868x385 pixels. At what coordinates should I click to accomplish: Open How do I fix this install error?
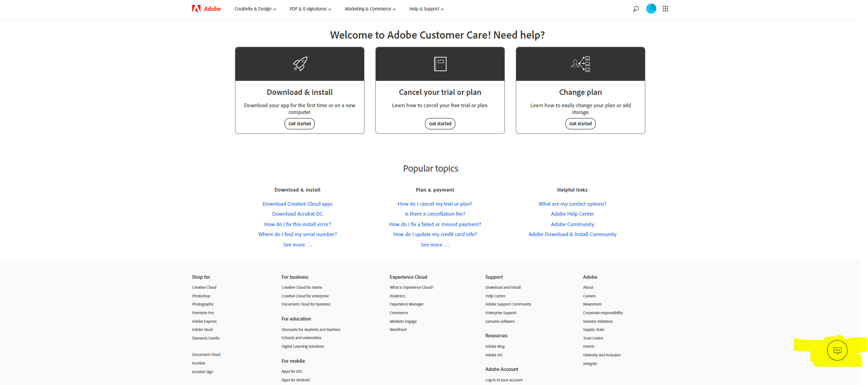[298, 224]
